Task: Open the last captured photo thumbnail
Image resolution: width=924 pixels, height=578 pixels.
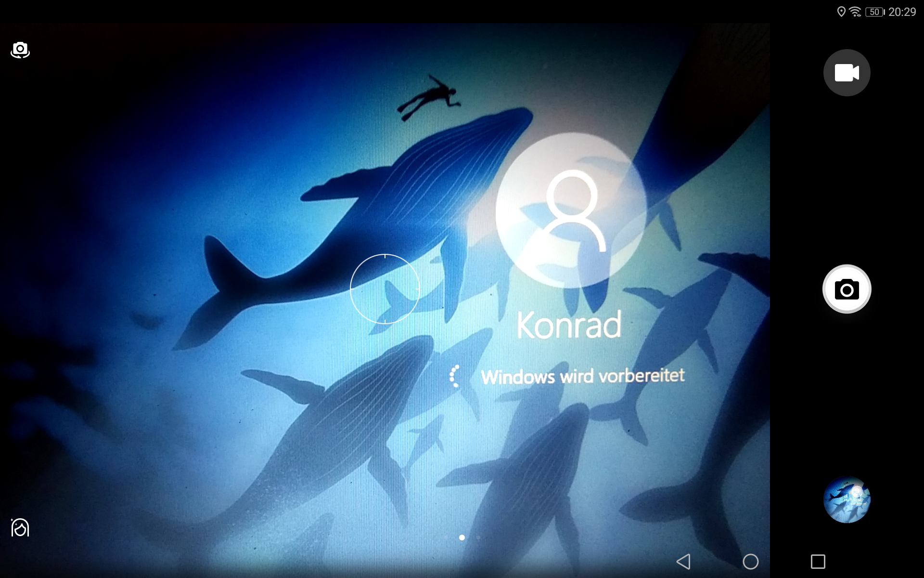Action: coord(847,500)
